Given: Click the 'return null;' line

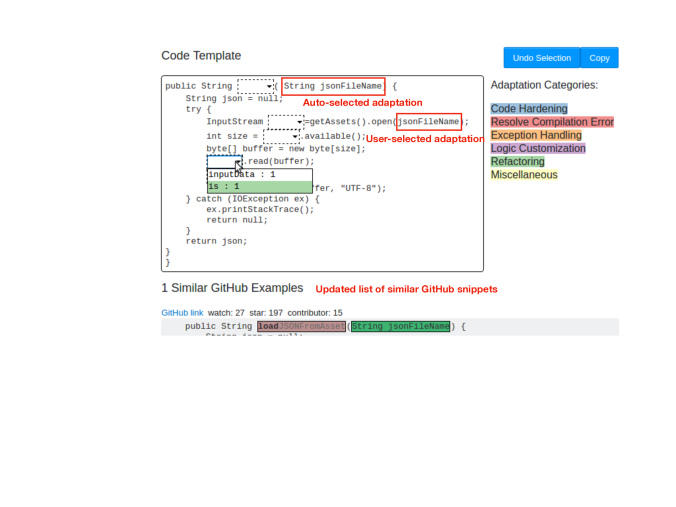Looking at the screenshot, I should pos(237,220).
